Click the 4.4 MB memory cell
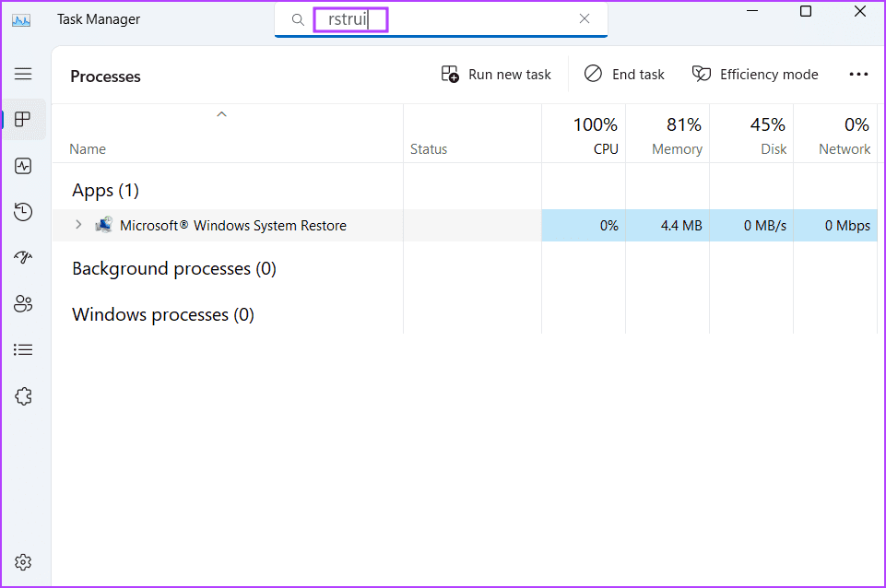This screenshot has width=886, height=588. (x=667, y=226)
